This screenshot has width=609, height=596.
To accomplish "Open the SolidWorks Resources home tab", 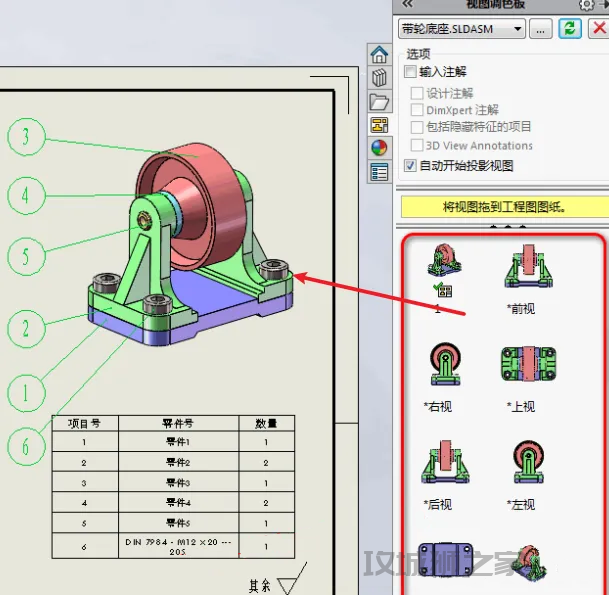I will click(x=379, y=54).
